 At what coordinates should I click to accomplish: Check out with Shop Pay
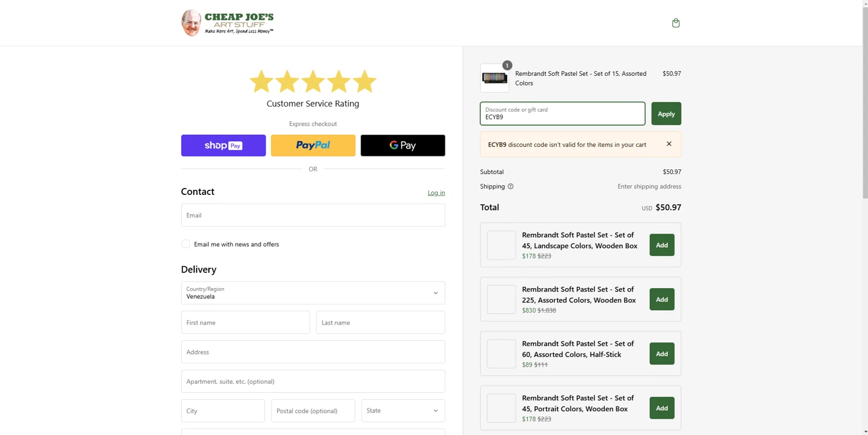click(x=223, y=146)
